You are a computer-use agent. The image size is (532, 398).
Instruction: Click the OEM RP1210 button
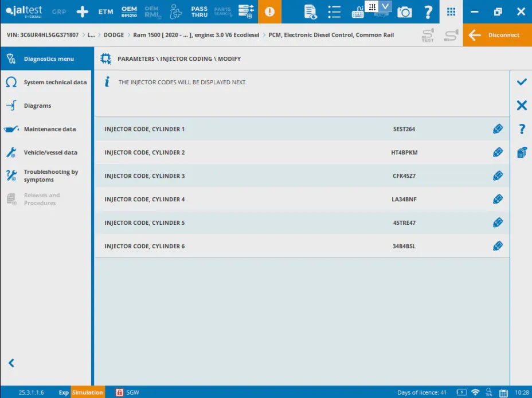click(129, 11)
